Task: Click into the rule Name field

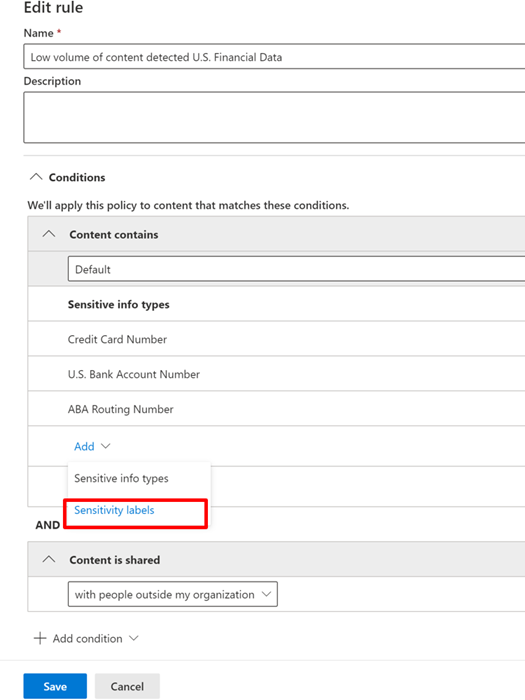Action: 274,57
